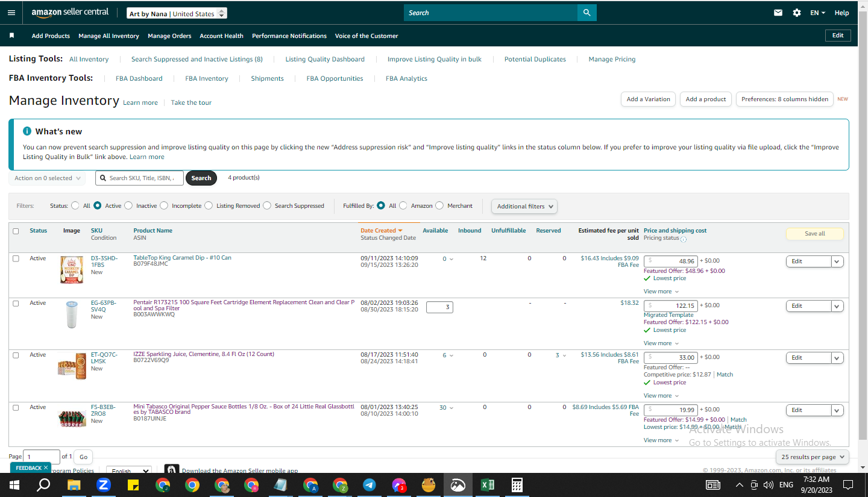Open Art by Nana account switcher dropdown
This screenshot has width=868, height=497.
(177, 13)
